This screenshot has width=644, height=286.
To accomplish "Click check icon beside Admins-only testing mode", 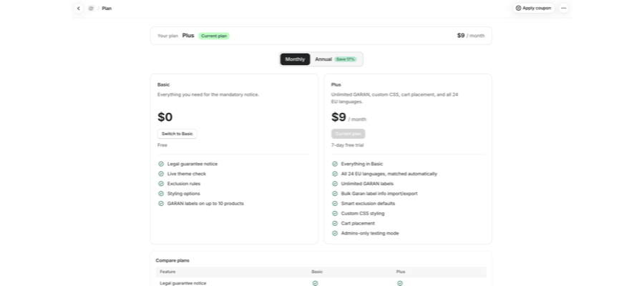I will 335,233.
